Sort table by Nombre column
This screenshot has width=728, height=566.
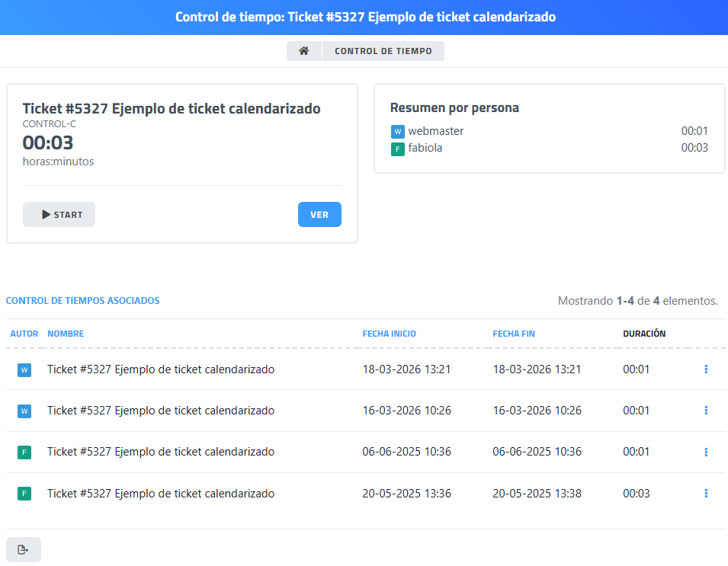66,334
